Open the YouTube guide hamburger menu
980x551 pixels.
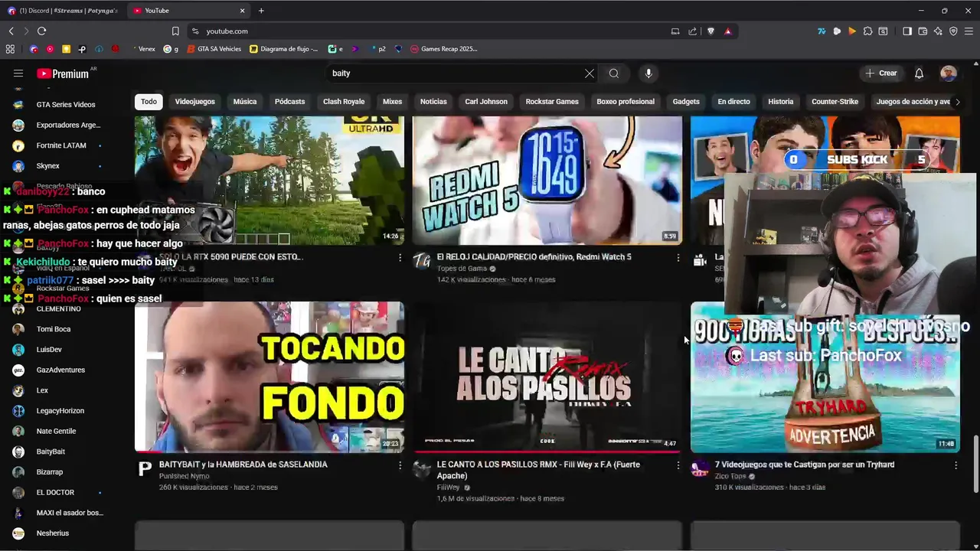pyautogui.click(x=18, y=73)
